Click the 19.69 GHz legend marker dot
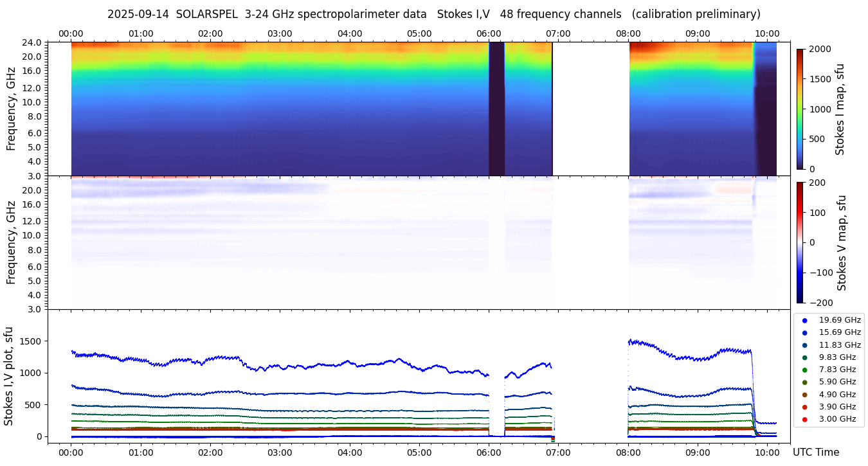 click(x=804, y=320)
